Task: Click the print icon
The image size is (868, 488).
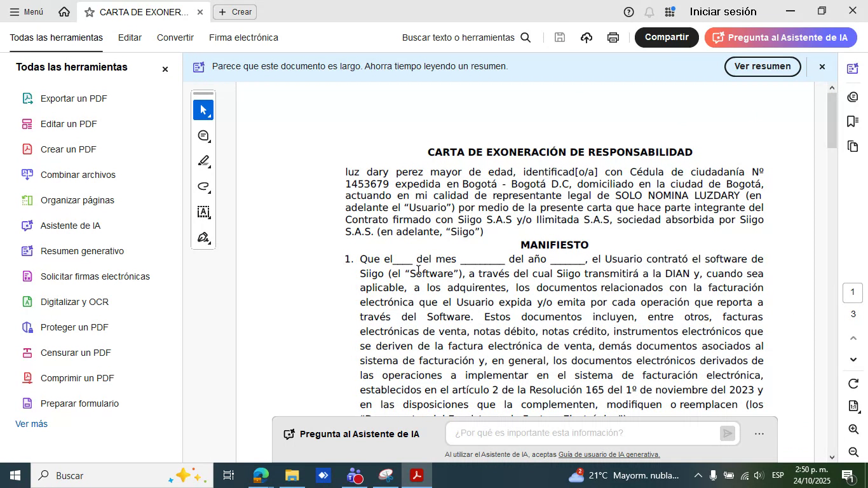Action: click(613, 37)
